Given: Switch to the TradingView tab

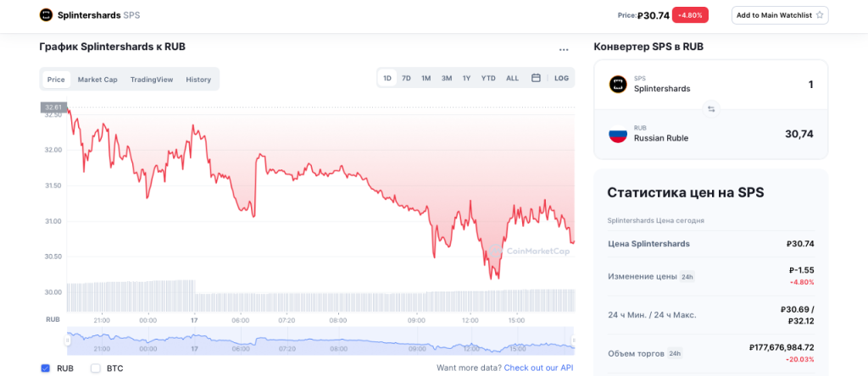Looking at the screenshot, I should pyautogui.click(x=152, y=80).
